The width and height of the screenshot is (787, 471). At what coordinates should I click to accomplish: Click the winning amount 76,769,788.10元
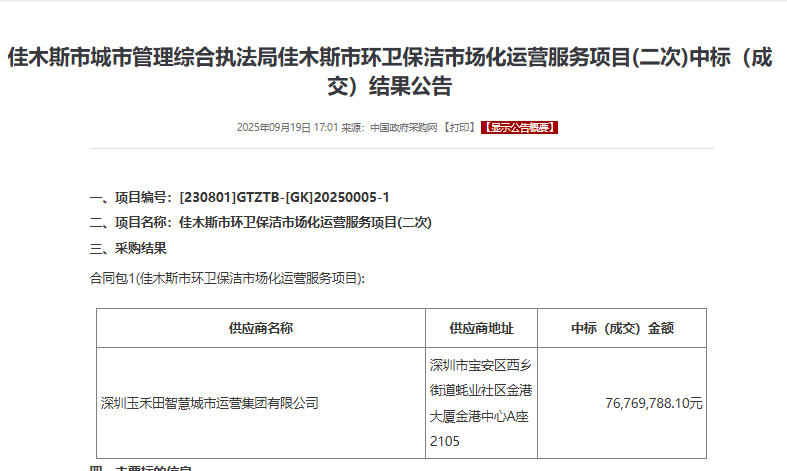[x=654, y=404]
